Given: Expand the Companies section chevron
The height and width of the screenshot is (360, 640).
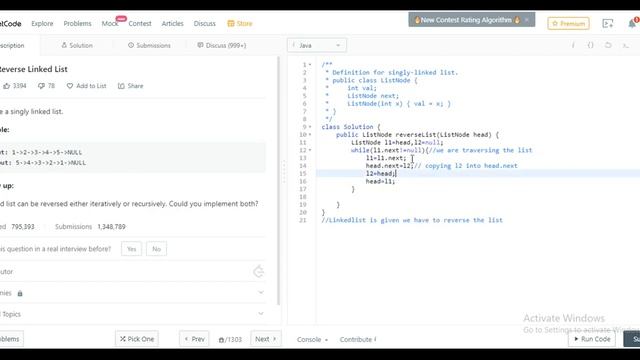Looking at the screenshot, I should point(261,293).
